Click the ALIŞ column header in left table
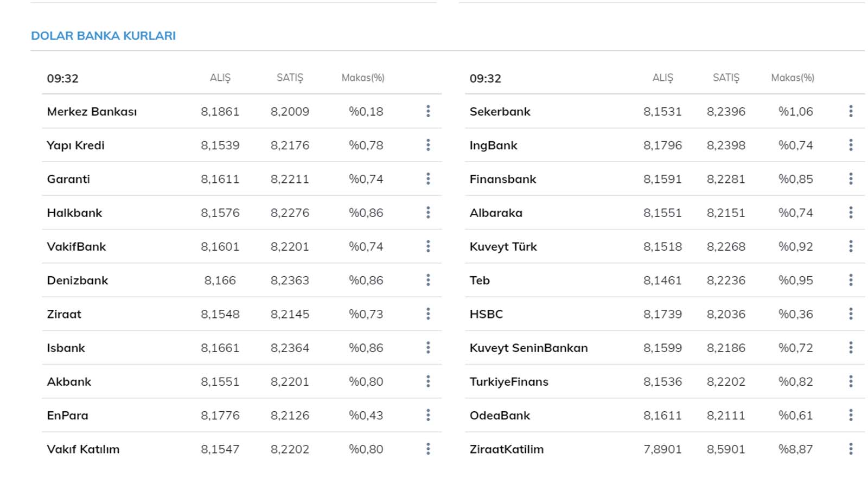The height and width of the screenshot is (478, 868). pos(220,78)
